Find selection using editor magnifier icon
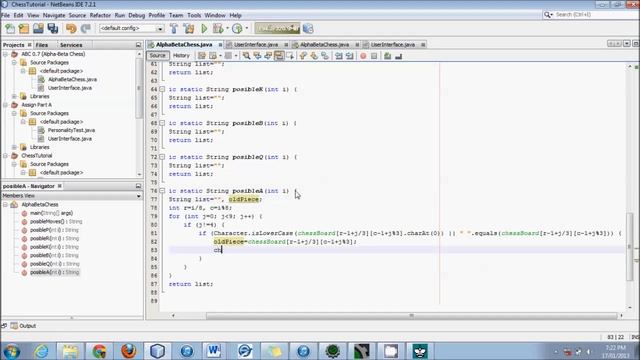Screen dimensions: 640x360 coord(246,56)
